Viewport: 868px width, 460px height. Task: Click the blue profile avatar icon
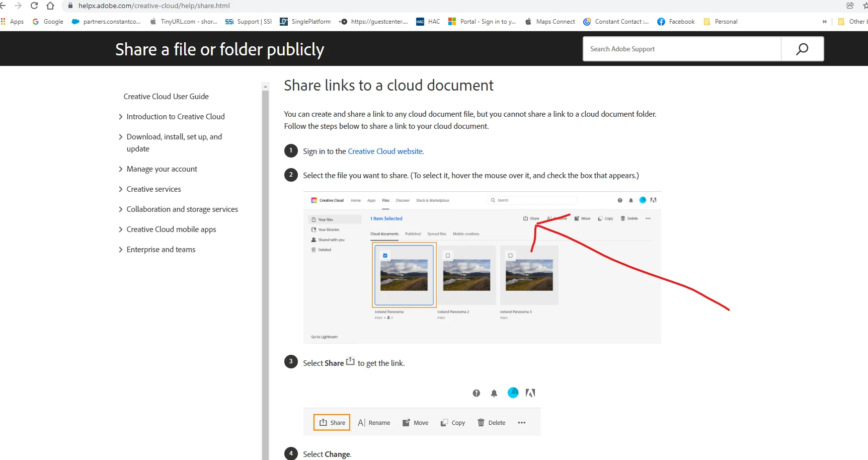click(x=513, y=393)
